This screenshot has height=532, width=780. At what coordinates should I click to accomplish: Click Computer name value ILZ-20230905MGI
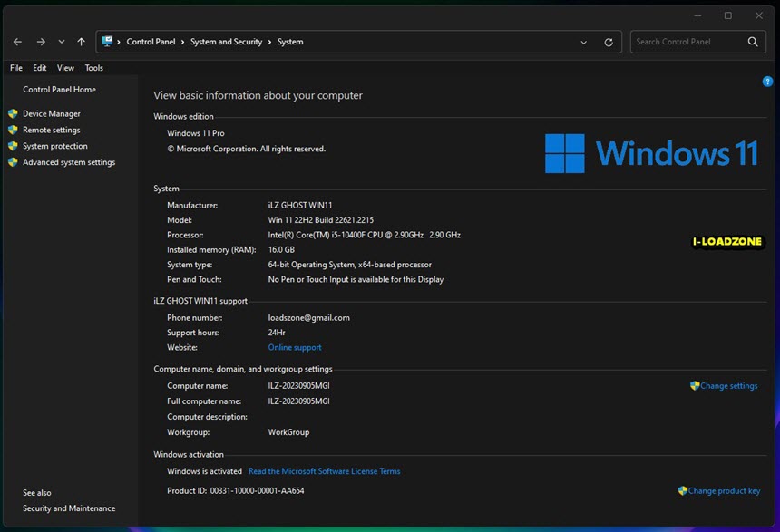click(x=298, y=386)
